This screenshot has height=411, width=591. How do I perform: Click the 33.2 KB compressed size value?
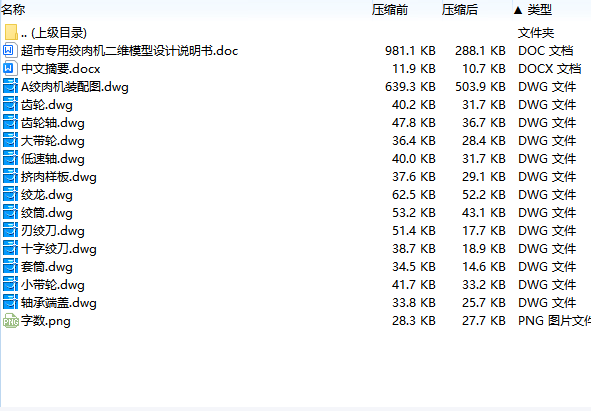(x=484, y=285)
